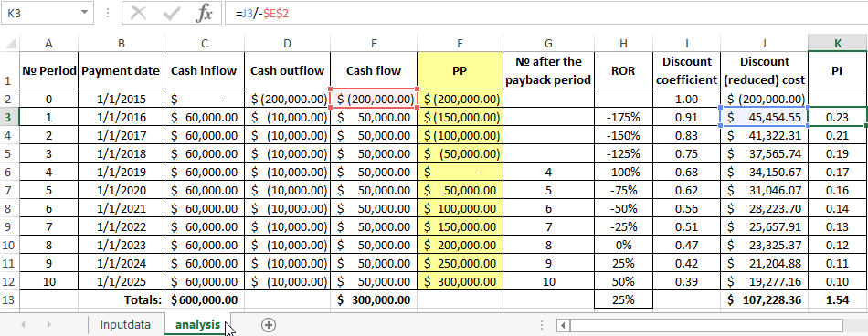Click the 'Discount coefficient' header cell
This screenshot has height=336, width=868.
[687, 70]
